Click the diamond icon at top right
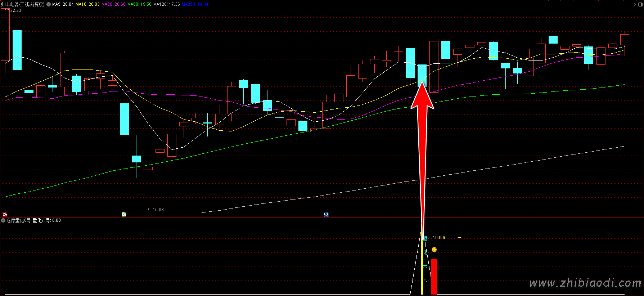Viewport: 644px width, 296px height. coord(634,4)
